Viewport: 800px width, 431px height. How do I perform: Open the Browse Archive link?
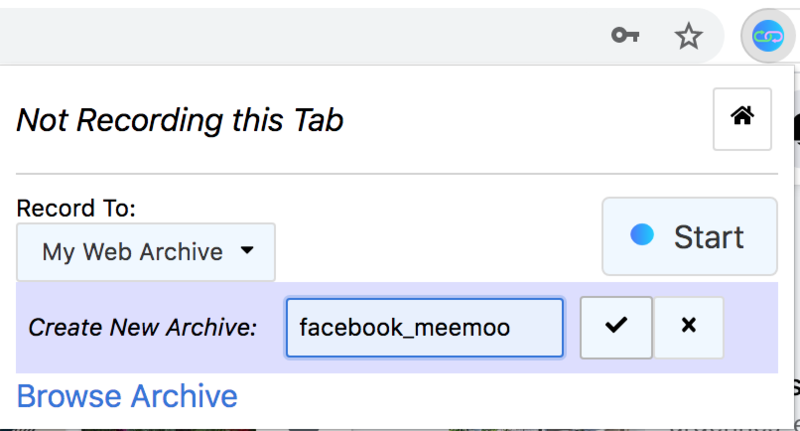(x=127, y=396)
